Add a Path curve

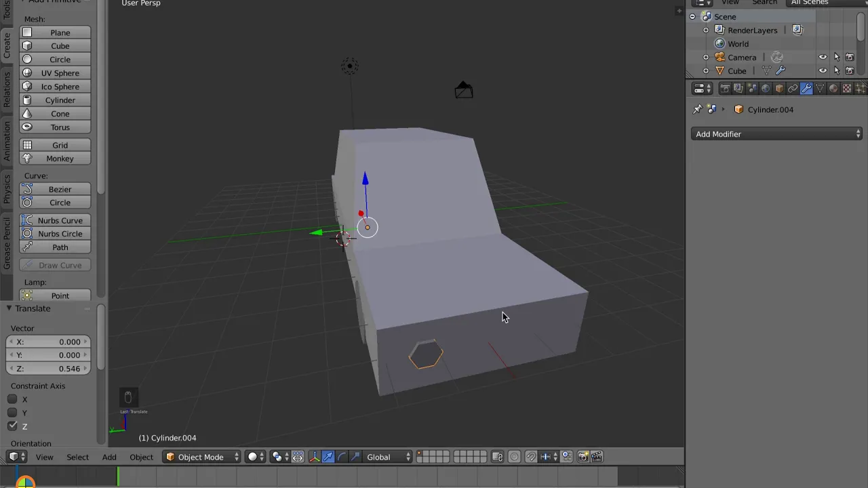(55, 247)
